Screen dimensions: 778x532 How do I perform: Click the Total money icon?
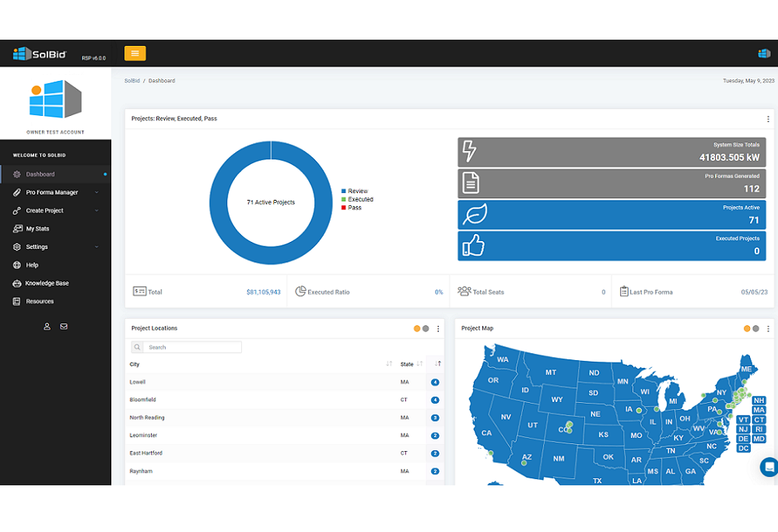click(139, 292)
